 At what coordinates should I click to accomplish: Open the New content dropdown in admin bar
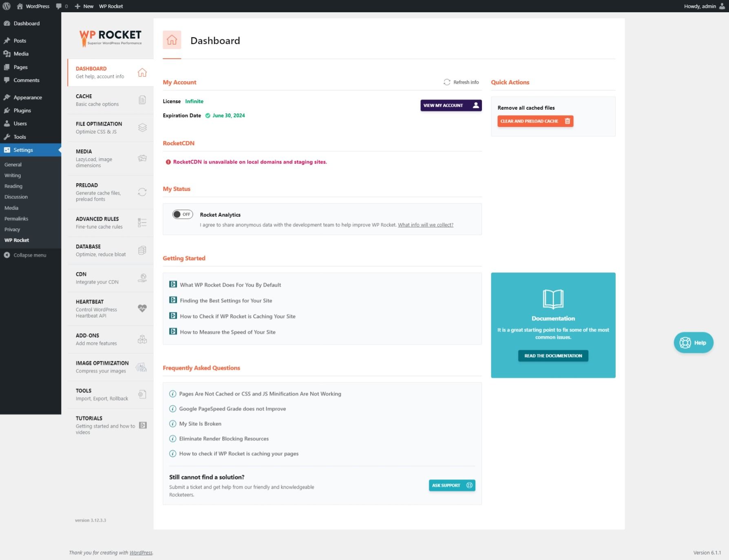click(x=84, y=6)
